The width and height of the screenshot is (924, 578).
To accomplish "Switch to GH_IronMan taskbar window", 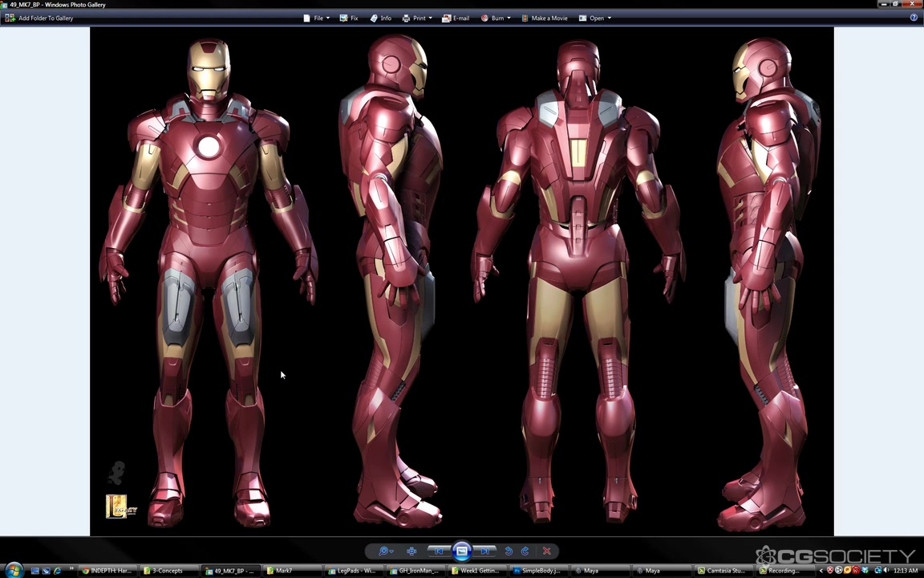I will pyautogui.click(x=414, y=570).
